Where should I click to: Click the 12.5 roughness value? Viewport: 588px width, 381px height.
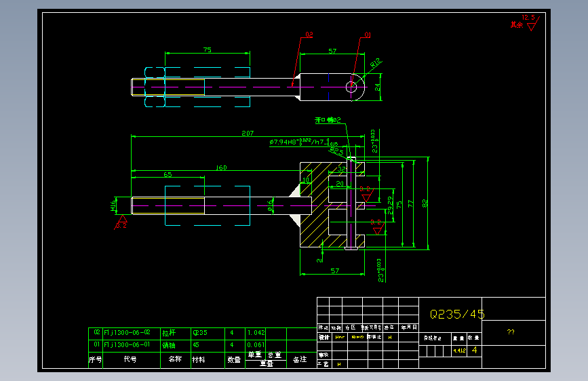point(528,17)
